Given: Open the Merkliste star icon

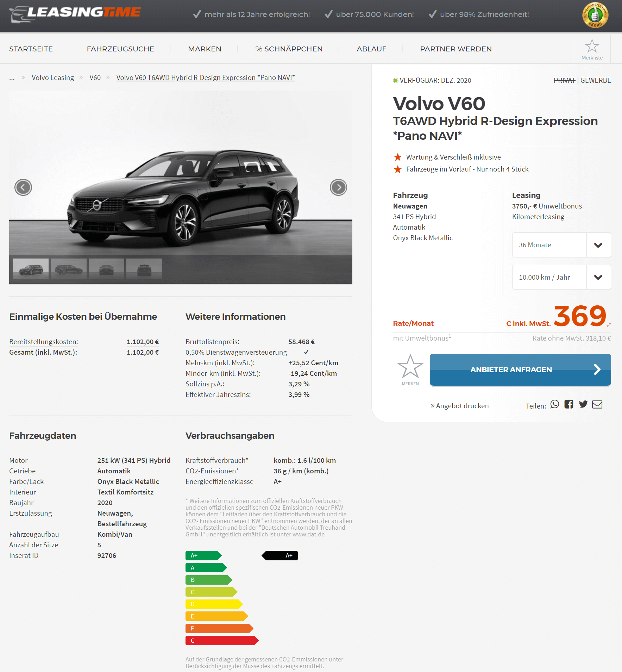Looking at the screenshot, I should pyautogui.click(x=592, y=46).
